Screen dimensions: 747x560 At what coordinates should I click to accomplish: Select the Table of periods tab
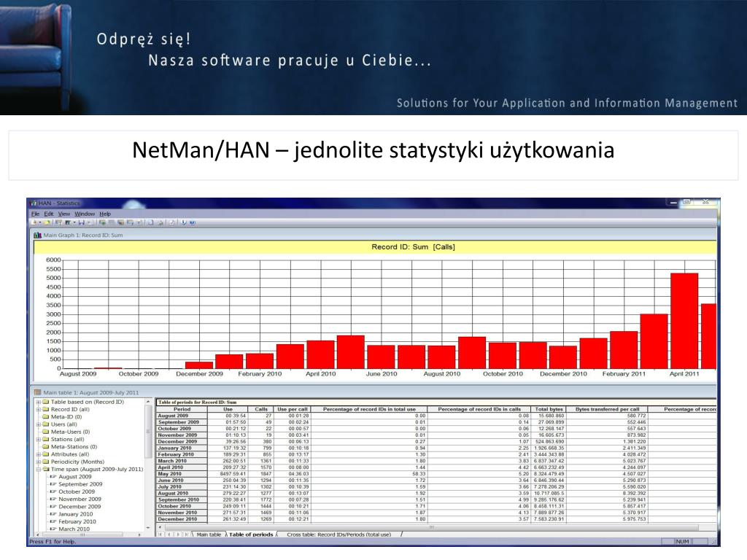click(x=251, y=534)
